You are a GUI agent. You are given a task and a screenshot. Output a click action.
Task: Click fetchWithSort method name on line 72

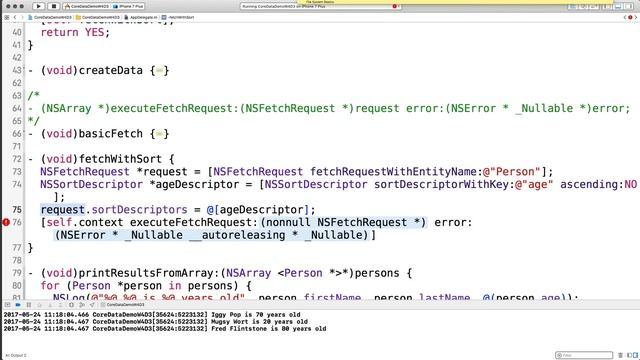point(120,159)
